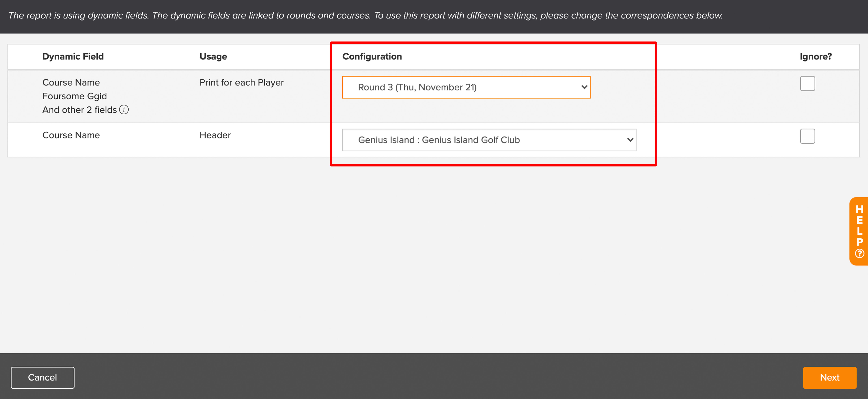Viewport: 868px width, 399px height.
Task: Open the Help side tab
Action: pos(859,231)
